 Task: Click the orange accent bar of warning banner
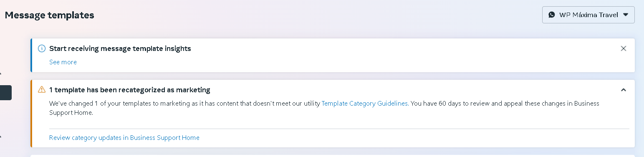click(x=31, y=114)
